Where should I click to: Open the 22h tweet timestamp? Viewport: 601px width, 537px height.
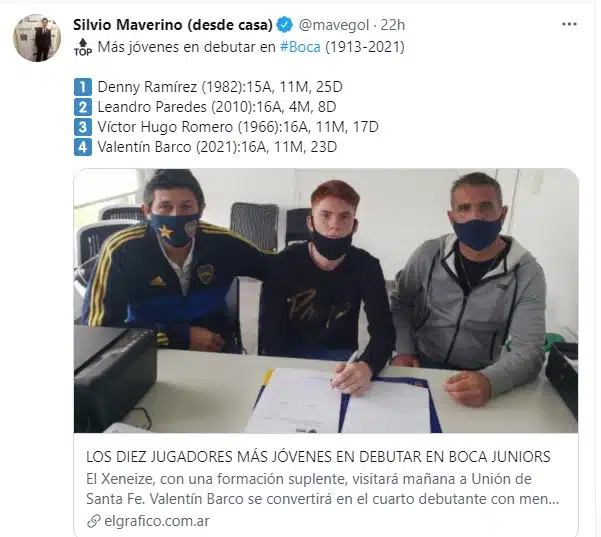tap(392, 25)
